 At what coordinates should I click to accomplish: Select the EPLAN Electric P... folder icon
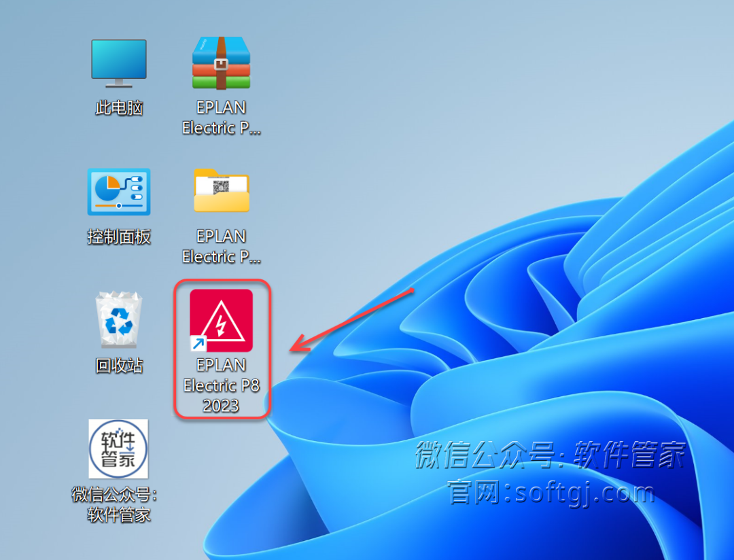tap(222, 190)
